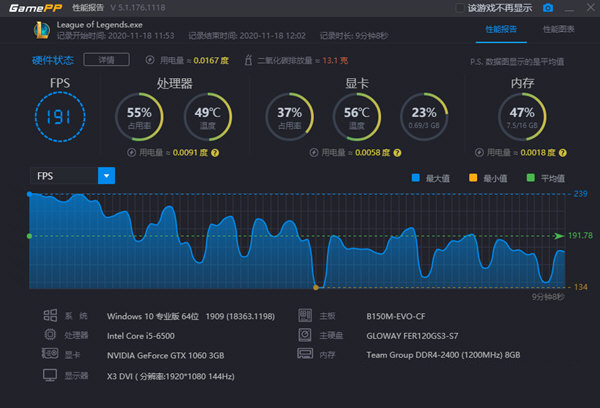Click the motherboard icon beside B150M-EVO-CF

click(305, 315)
